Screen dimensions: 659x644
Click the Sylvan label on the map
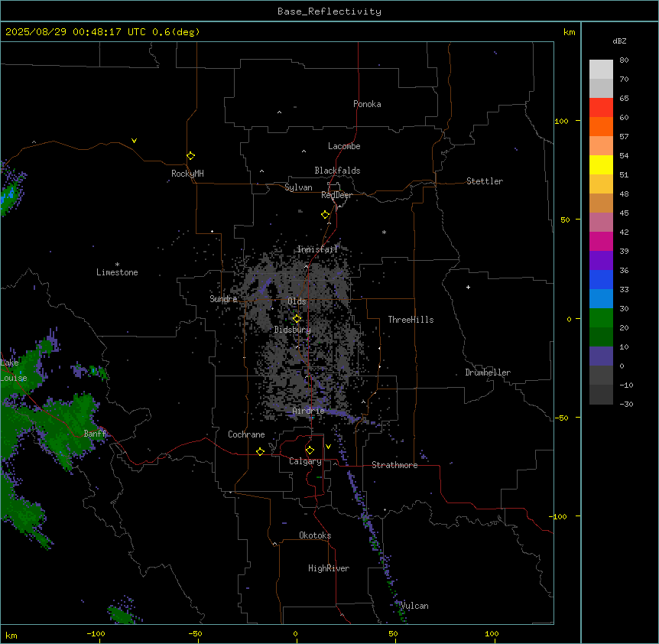click(x=298, y=187)
